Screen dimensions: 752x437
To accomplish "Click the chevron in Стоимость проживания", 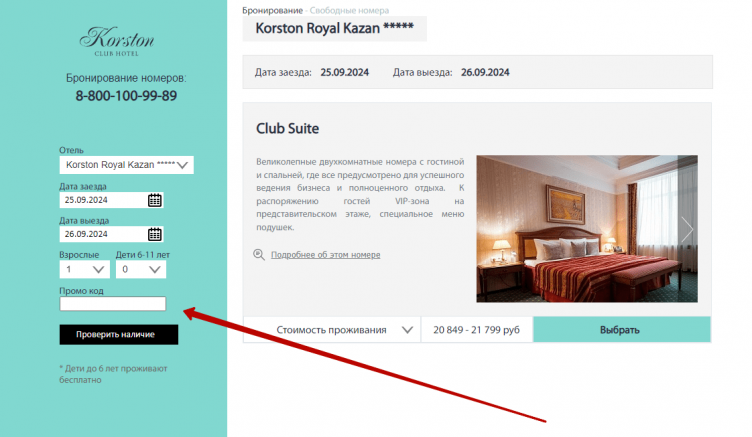I will pos(407,330).
